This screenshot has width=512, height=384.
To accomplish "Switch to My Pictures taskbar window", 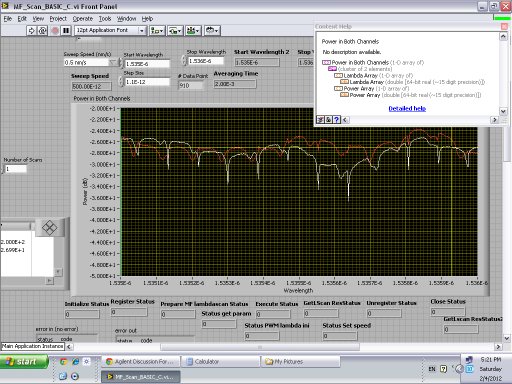I will [300, 361].
